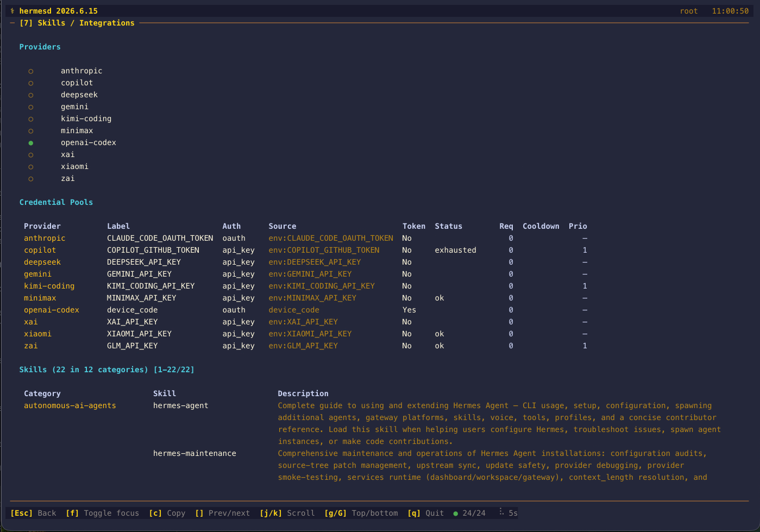Click the "Label" column header
This screenshot has width=760, height=532.
[118, 226]
